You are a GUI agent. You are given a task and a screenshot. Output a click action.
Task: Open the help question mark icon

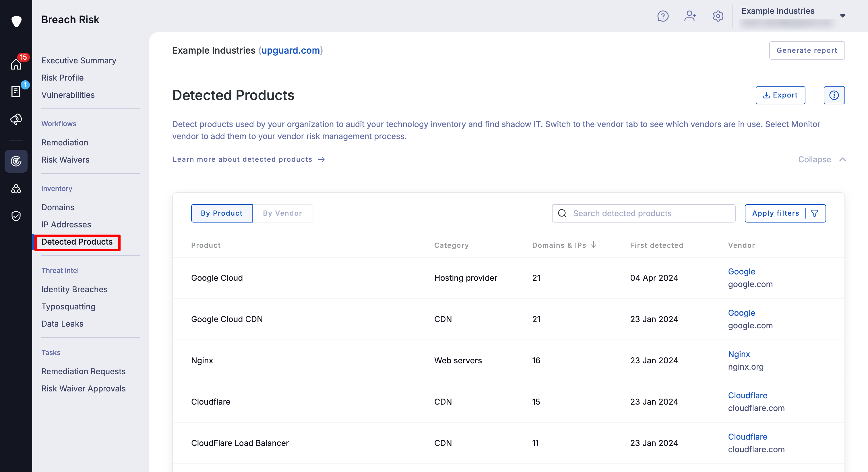click(663, 16)
